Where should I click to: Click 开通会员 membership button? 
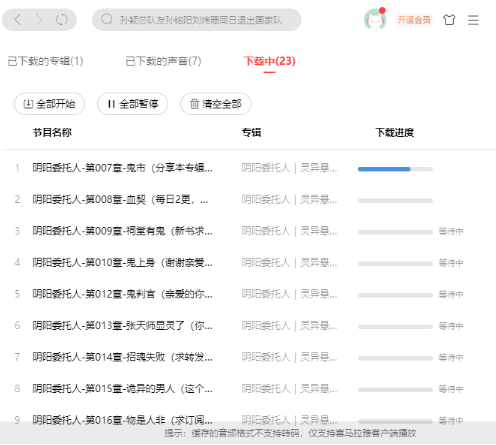[414, 20]
